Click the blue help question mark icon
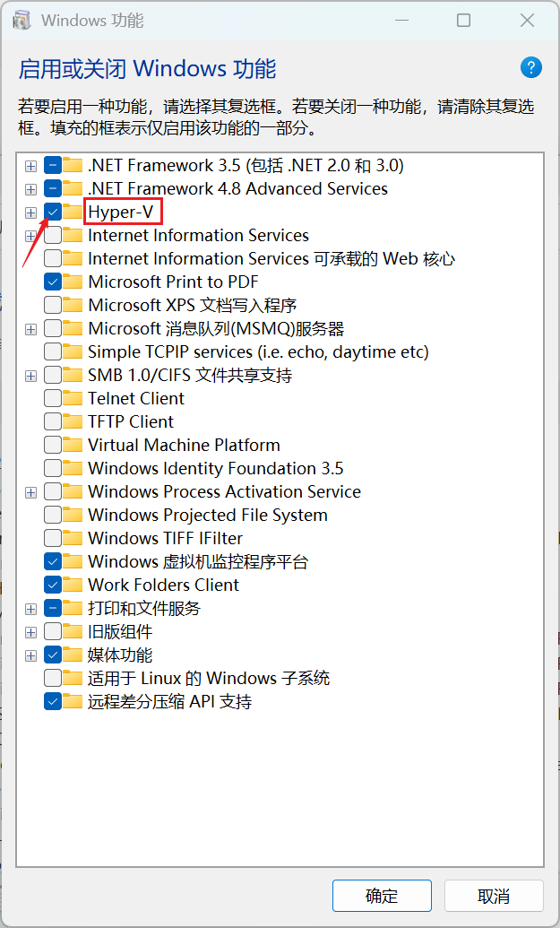The image size is (560, 928). [531, 67]
